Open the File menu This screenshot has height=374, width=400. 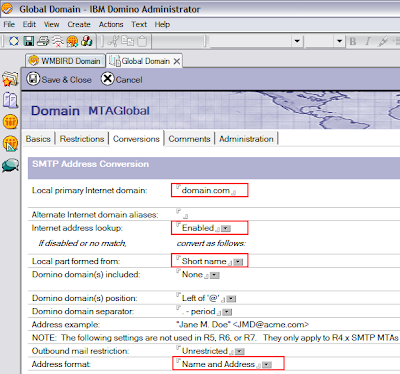(9, 24)
